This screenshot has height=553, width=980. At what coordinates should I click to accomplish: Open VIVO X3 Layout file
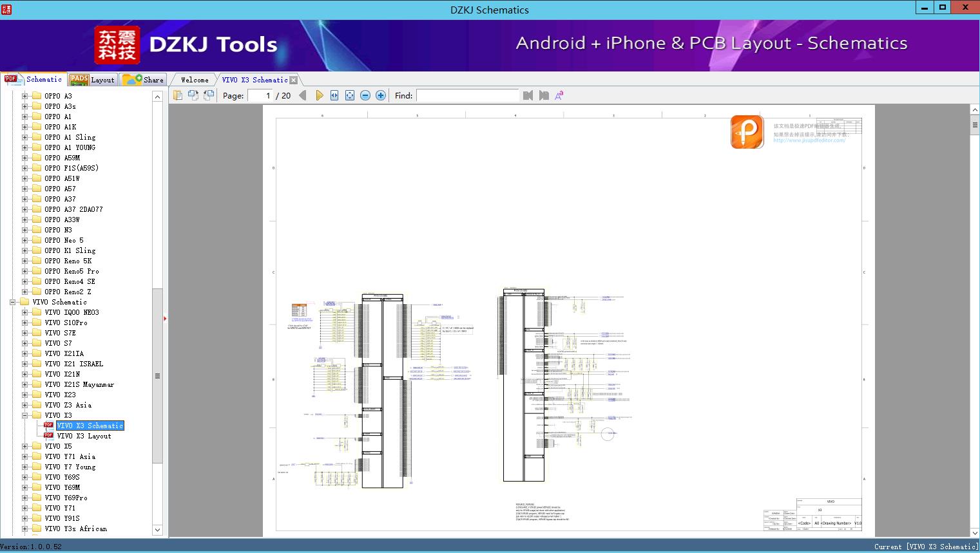84,436
